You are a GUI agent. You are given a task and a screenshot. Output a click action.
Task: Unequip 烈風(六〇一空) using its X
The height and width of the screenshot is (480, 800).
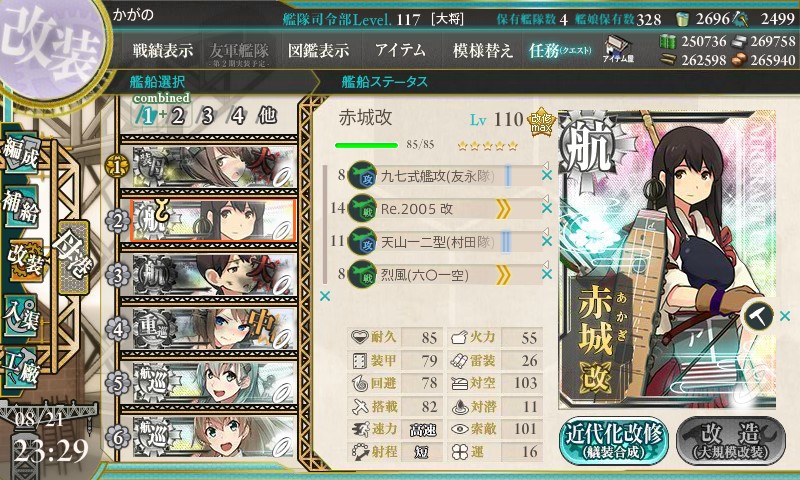coord(547,274)
